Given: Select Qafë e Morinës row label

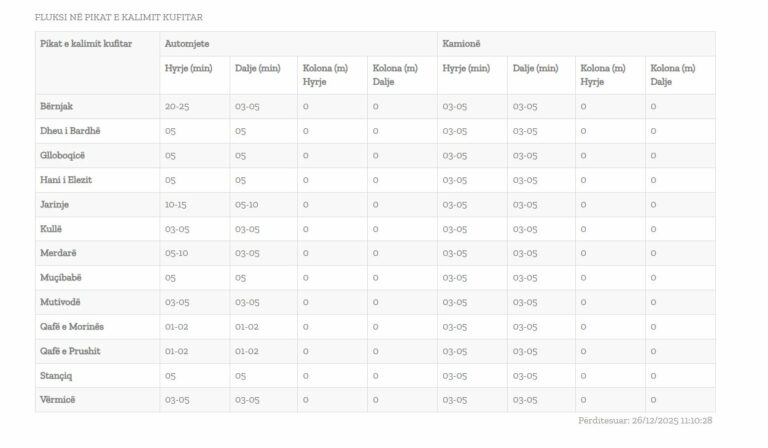Looking at the screenshot, I should coord(71,327).
